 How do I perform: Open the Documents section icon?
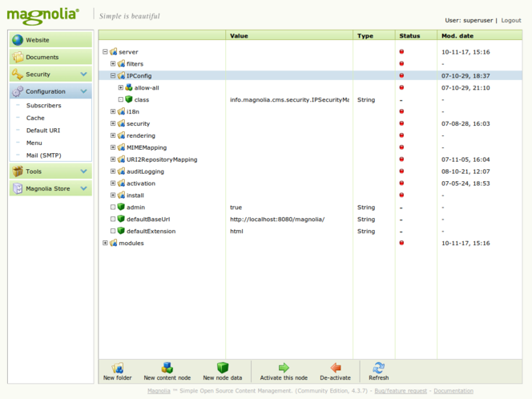click(x=18, y=58)
